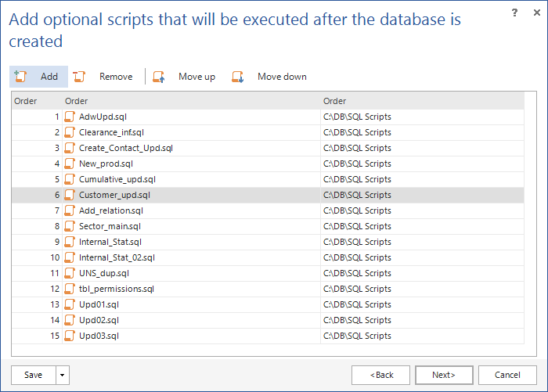The image size is (548, 392).
Task: Save the current configuration
Action: coord(34,375)
